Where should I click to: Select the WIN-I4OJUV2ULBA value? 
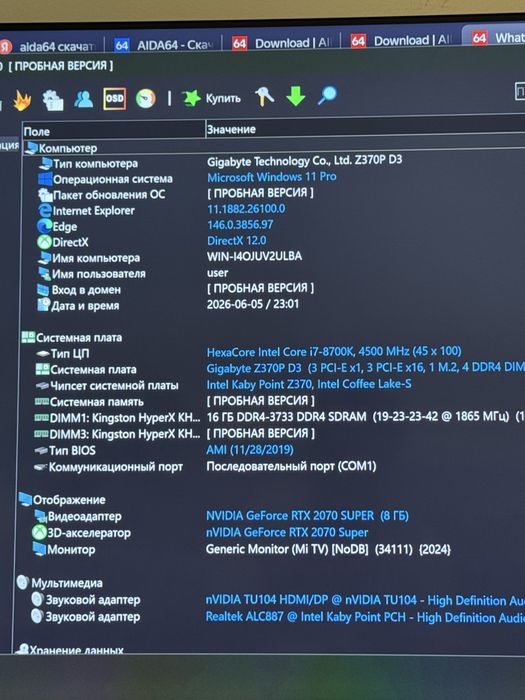click(x=254, y=256)
